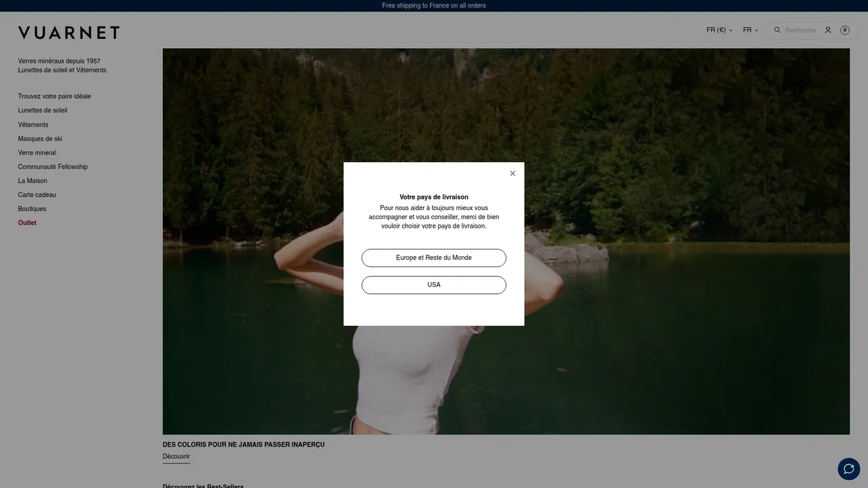
Task: Open Lunettes de soleil menu item
Action: tap(43, 110)
